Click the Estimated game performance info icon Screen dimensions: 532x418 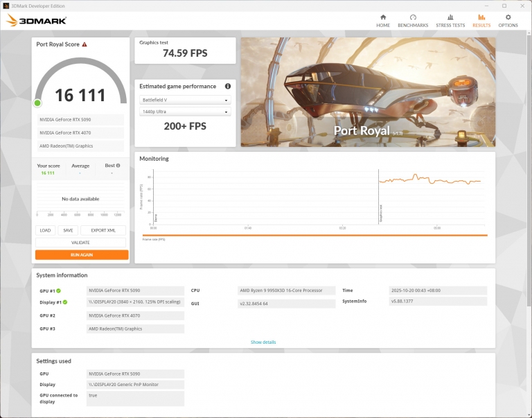pos(228,87)
